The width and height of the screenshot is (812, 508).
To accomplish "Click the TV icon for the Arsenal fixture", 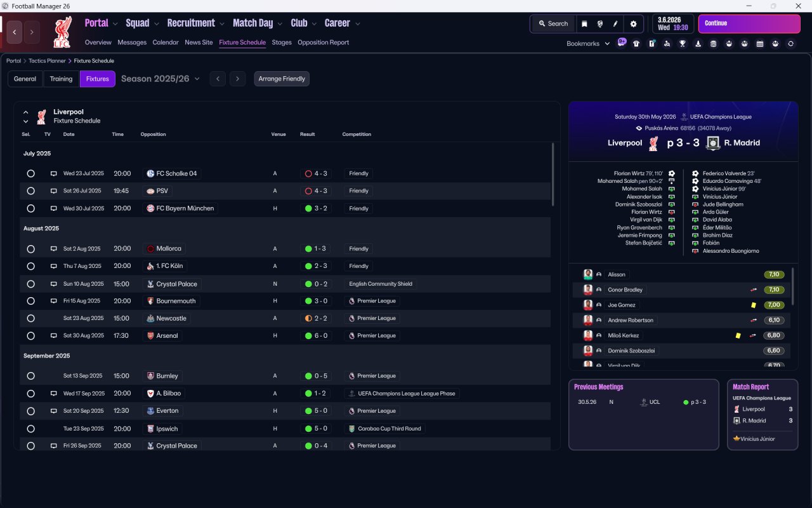I will [54, 335].
